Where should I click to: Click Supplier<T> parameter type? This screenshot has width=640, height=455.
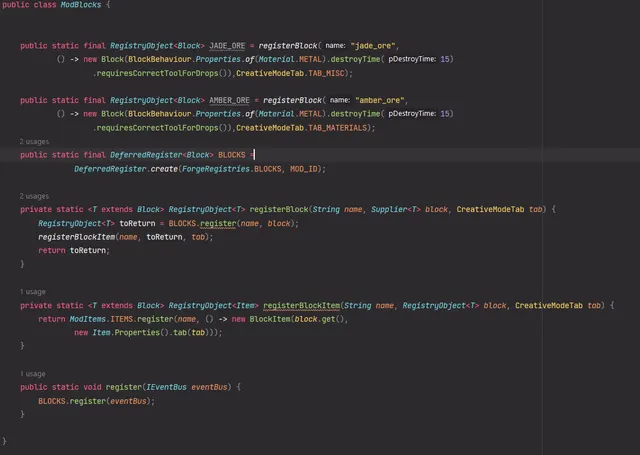click(396, 209)
